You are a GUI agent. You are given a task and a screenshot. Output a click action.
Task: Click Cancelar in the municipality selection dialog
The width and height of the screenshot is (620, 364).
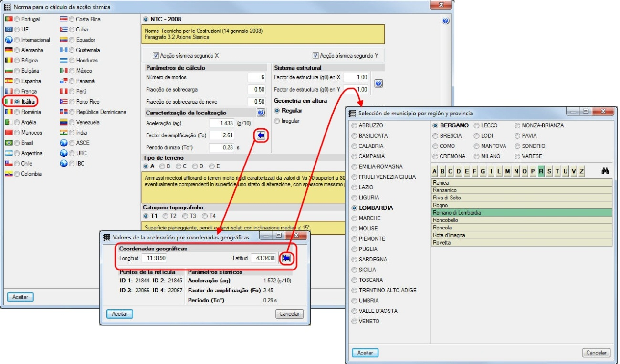[x=596, y=353]
